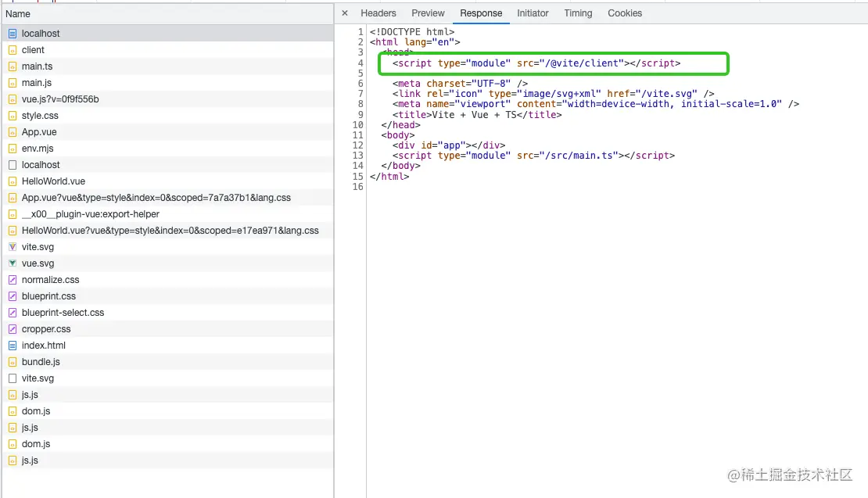Image resolution: width=868 pixels, height=498 pixels.
Task: Select the plain HelloWorld.vue request
Action: click(x=167, y=181)
